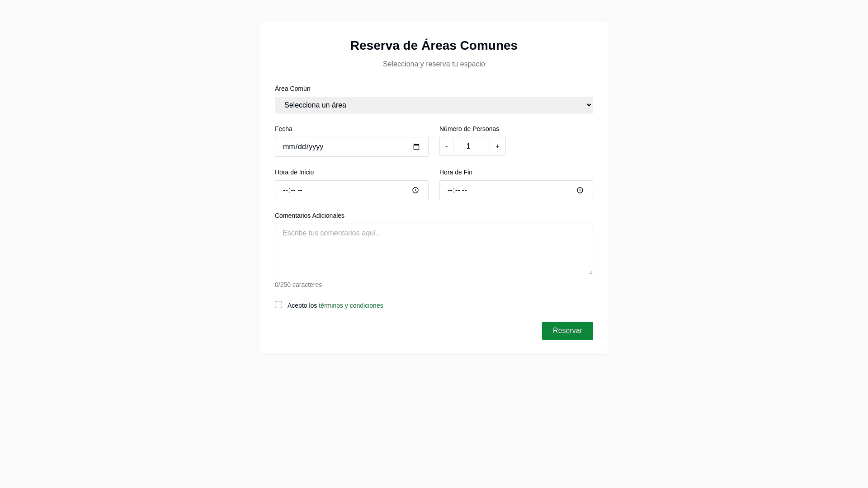The height and width of the screenshot is (488, 868).
Task: Focus the Comentarios Adicionales text area
Action: pyautogui.click(x=434, y=249)
